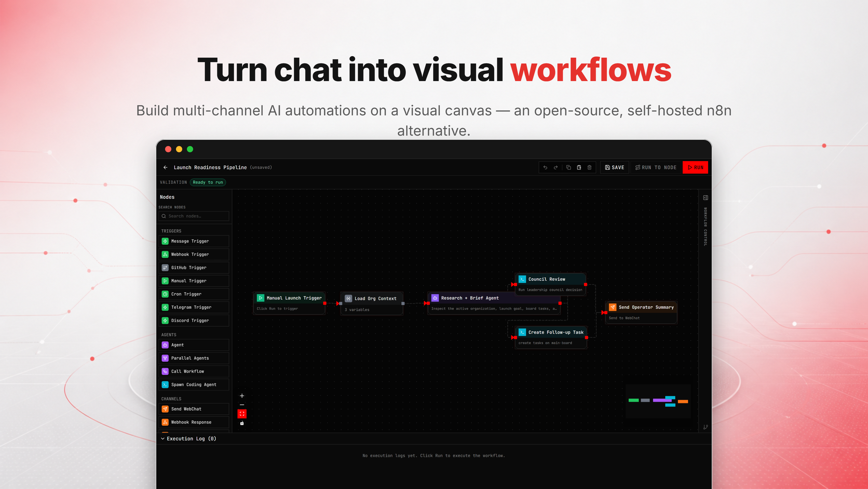The image size is (868, 489).
Task: Click the "create tasks on main-board" text
Action: 545,343
